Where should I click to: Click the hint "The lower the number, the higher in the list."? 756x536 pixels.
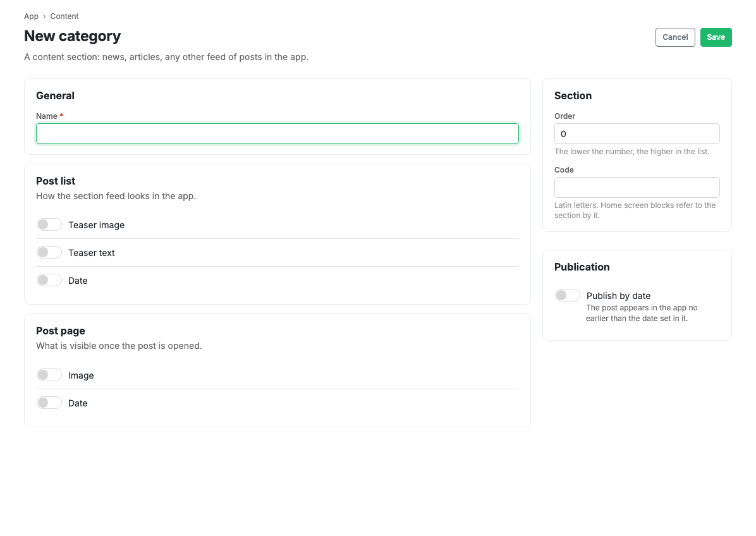632,151
